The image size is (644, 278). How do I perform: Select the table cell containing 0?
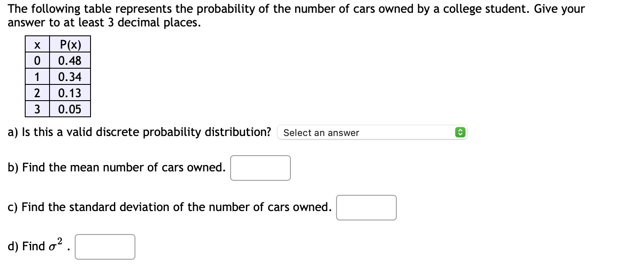point(36,60)
